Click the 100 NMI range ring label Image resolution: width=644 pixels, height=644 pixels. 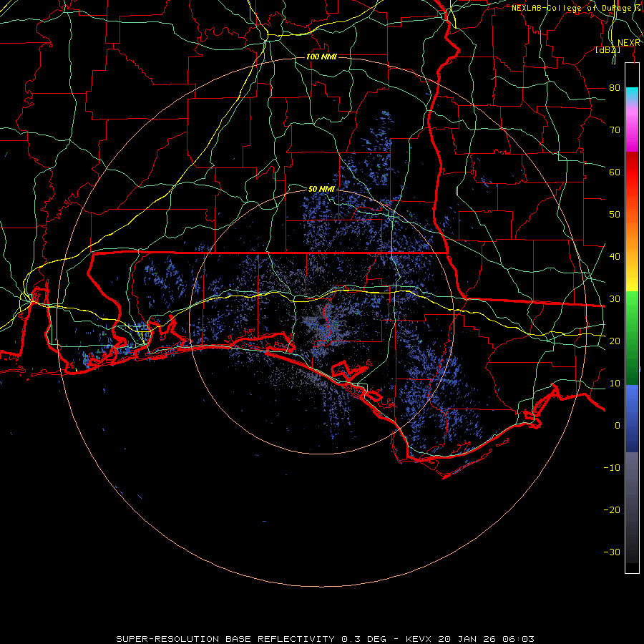[321, 57]
